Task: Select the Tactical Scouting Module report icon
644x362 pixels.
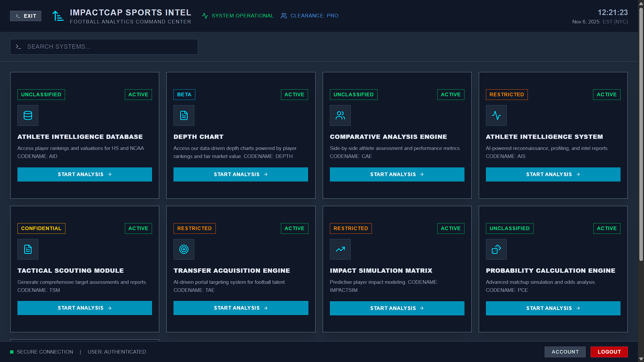Action: pyautogui.click(x=28, y=249)
